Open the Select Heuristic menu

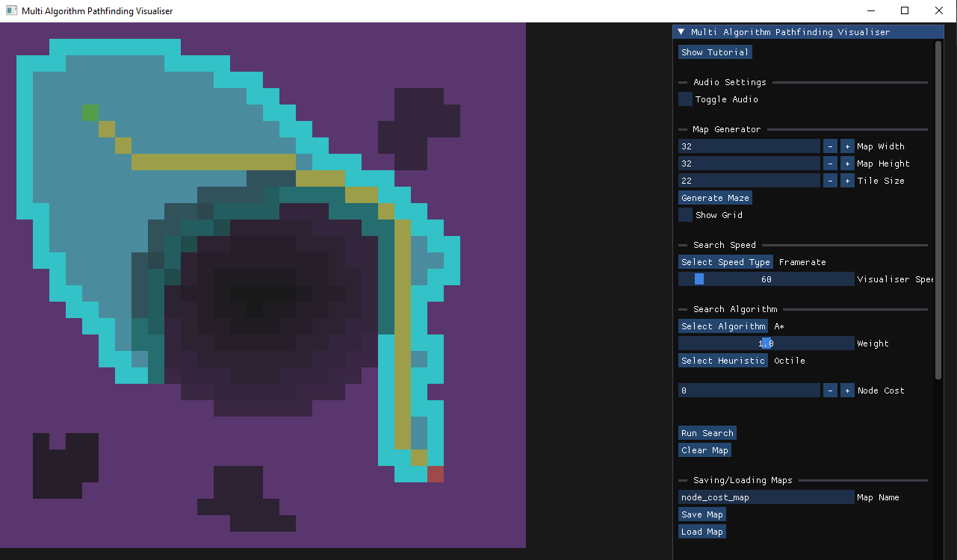pos(723,361)
